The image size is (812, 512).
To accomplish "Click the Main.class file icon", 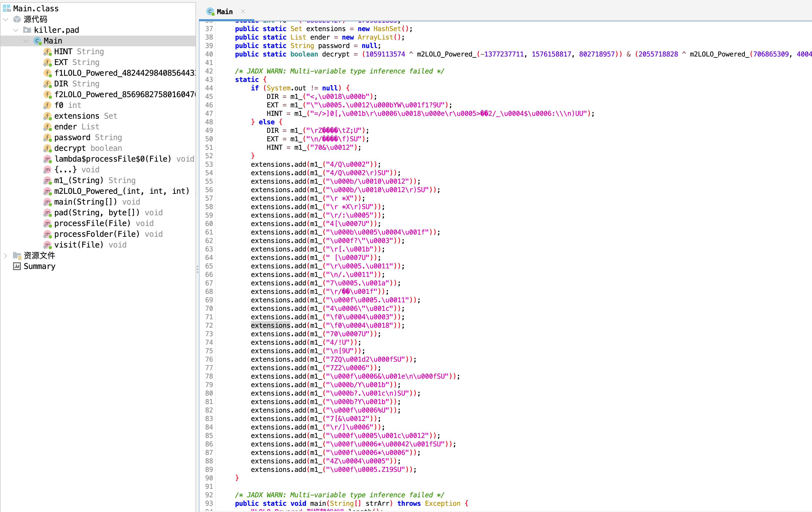I will pos(6,8).
